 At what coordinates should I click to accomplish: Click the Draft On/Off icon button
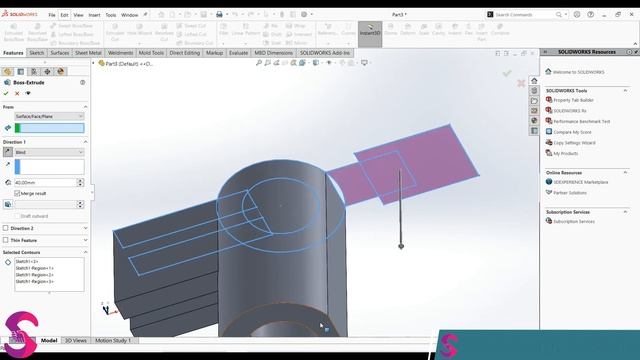8,204
